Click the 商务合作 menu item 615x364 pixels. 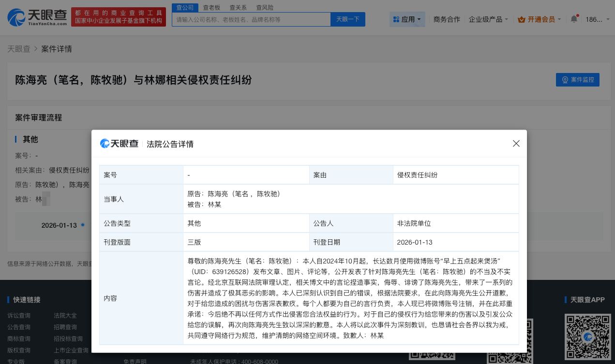pyautogui.click(x=447, y=19)
